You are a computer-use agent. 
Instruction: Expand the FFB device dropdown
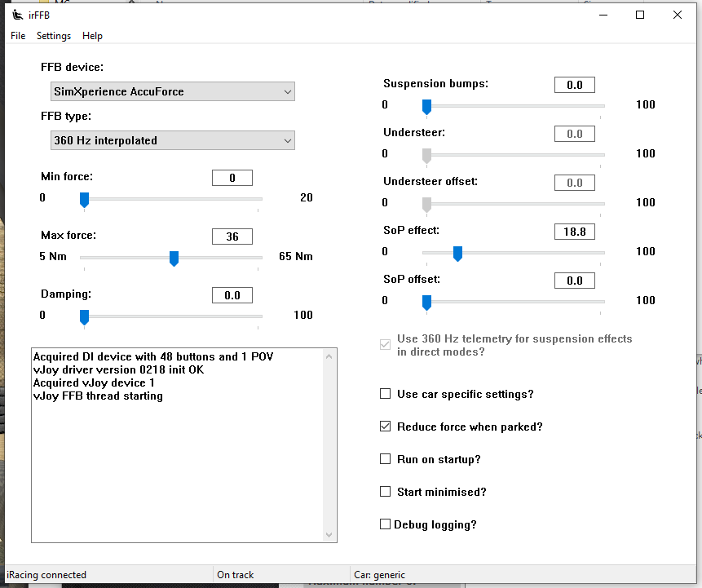(x=172, y=92)
